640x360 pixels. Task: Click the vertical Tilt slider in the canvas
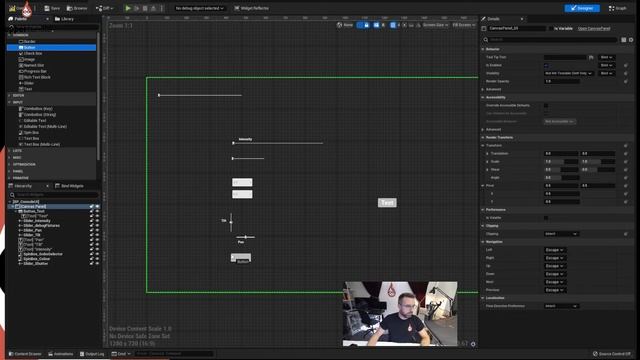(x=231, y=222)
